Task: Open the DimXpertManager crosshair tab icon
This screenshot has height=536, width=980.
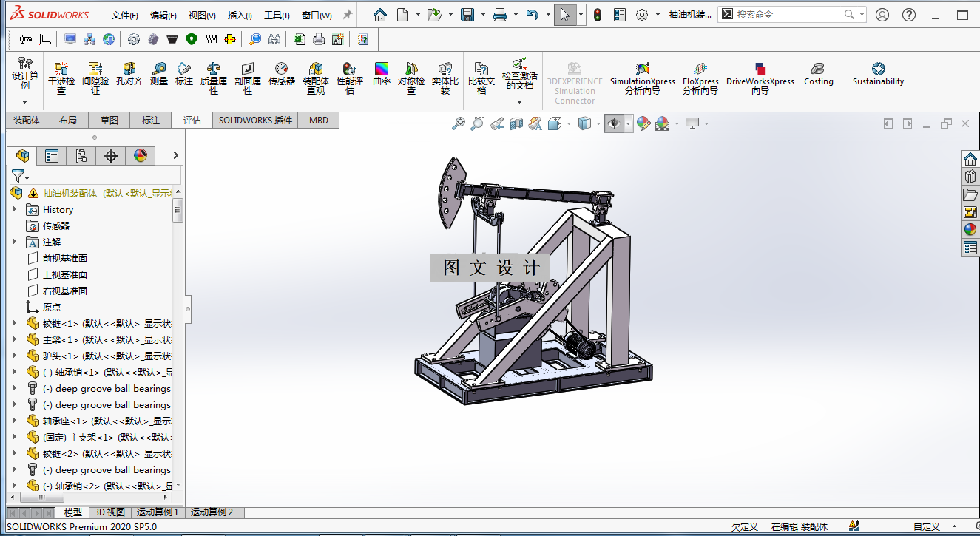Action: pos(111,155)
